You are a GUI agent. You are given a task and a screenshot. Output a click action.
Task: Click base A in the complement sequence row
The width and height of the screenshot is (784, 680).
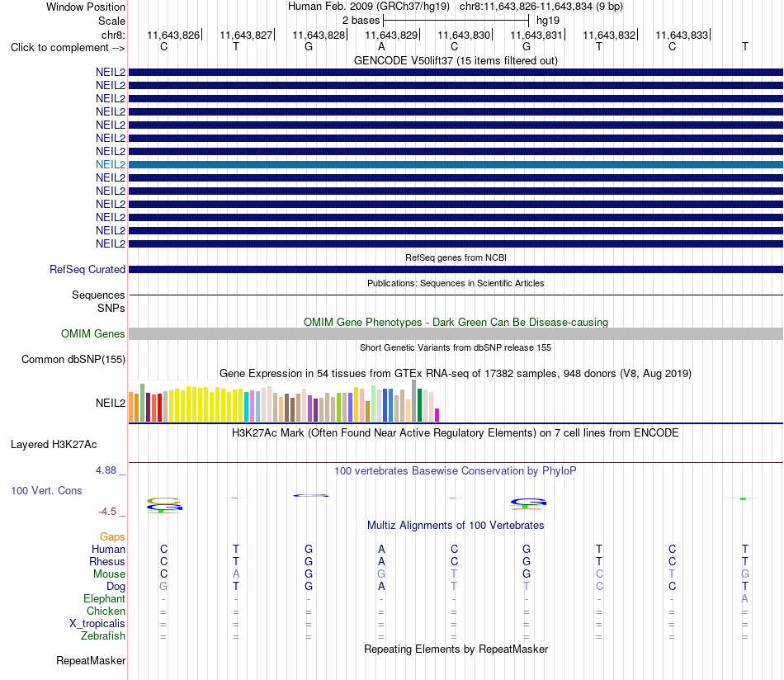pos(381,46)
